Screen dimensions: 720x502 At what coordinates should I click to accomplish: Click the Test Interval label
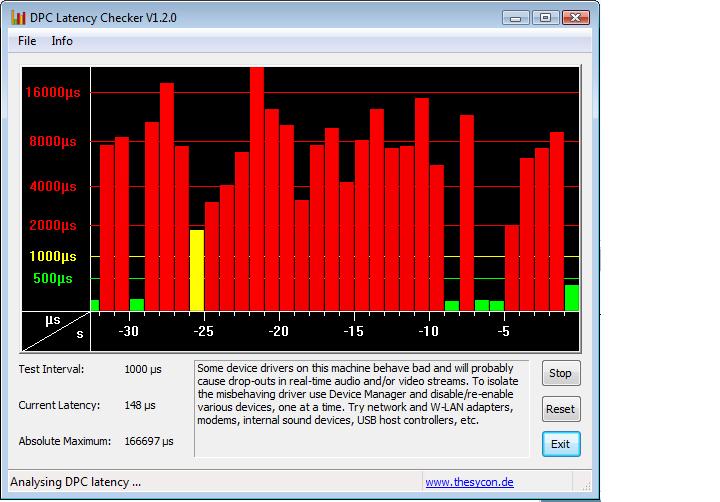(51, 369)
